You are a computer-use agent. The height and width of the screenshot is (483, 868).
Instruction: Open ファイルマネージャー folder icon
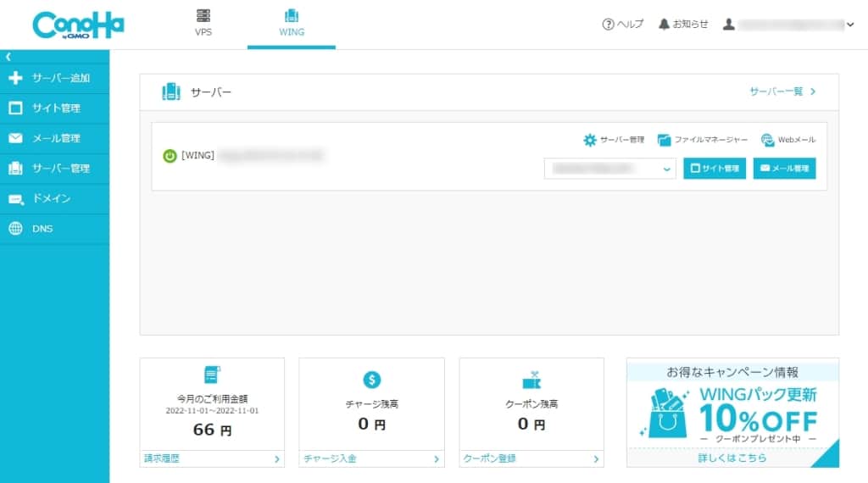[664, 140]
